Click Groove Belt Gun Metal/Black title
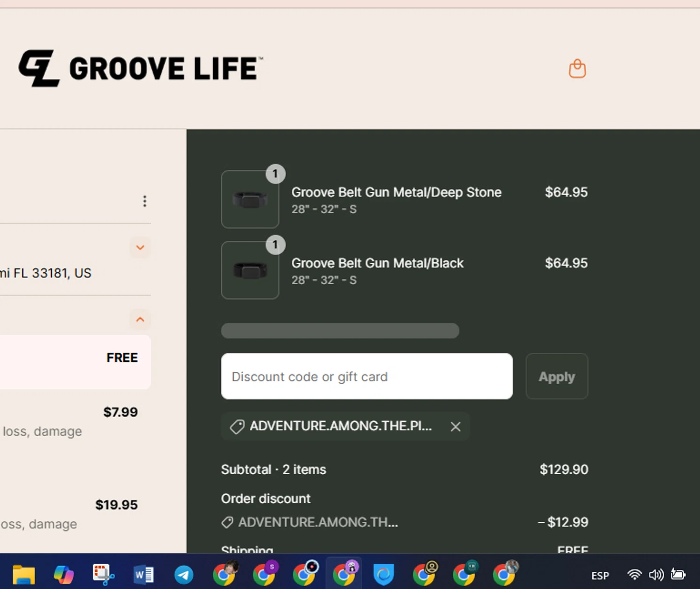This screenshot has width=700, height=589. click(x=378, y=263)
